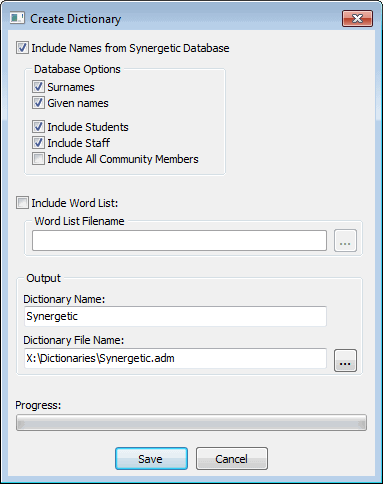
Task: Click the Dictionary Name: label
Action: tap(64, 299)
